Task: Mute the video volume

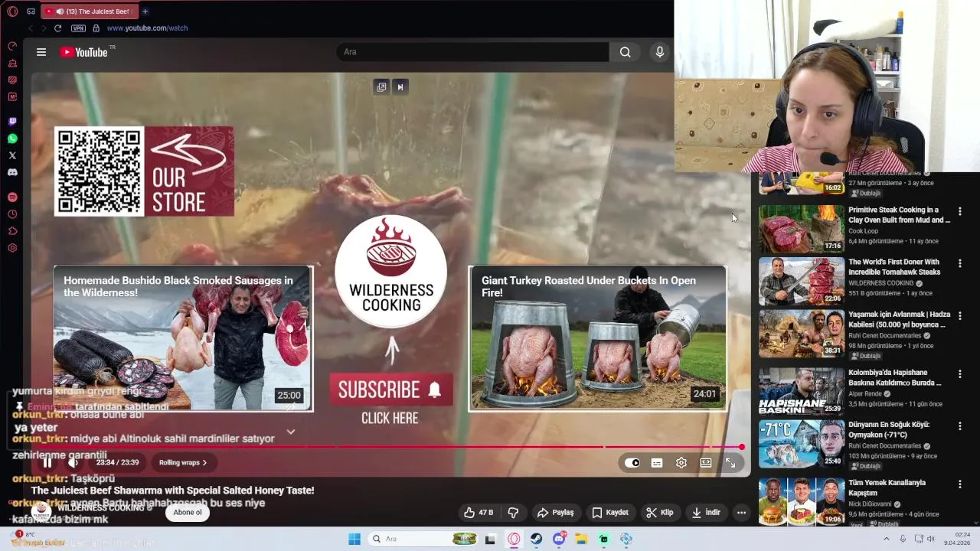Action: tap(73, 462)
